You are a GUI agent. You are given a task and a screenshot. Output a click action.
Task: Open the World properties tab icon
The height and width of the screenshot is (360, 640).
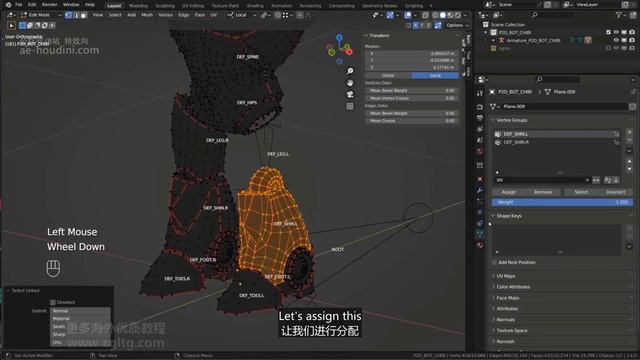(x=480, y=151)
